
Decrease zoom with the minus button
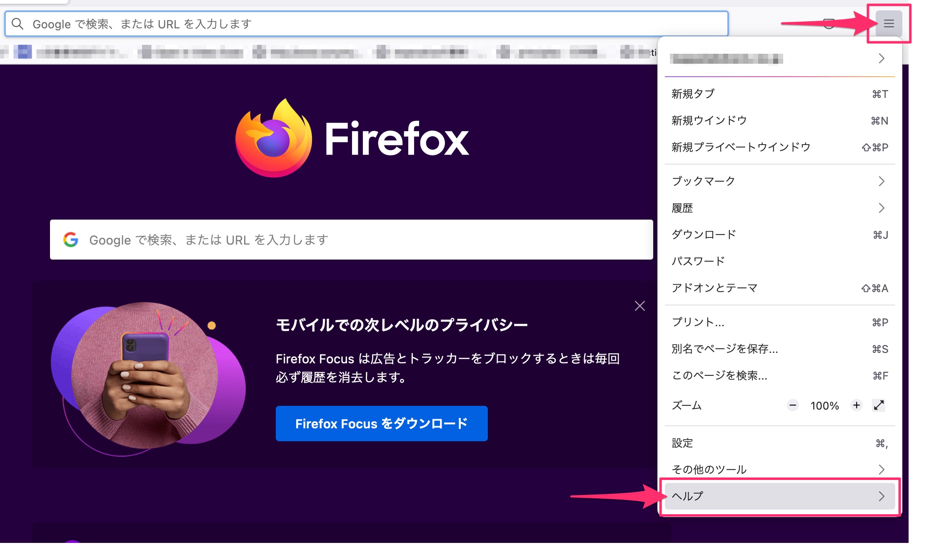click(793, 405)
